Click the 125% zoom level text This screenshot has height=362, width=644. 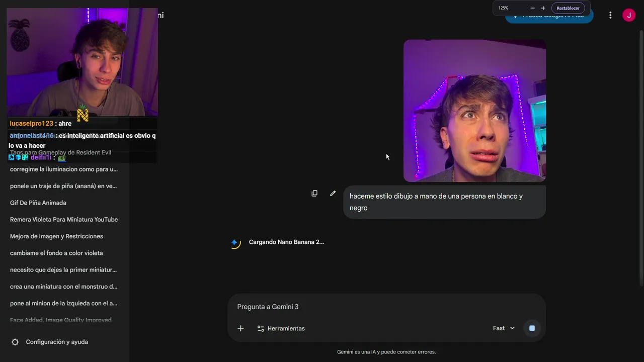[504, 8]
